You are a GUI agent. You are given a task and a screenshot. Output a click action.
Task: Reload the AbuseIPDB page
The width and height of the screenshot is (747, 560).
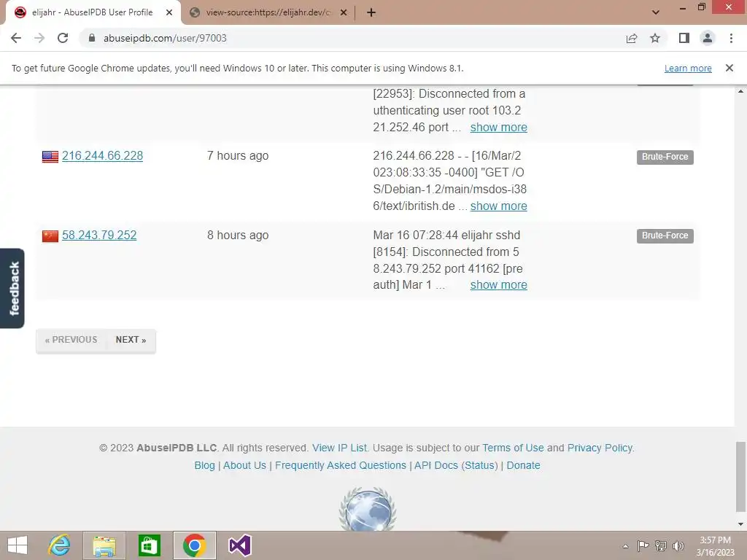coord(63,38)
